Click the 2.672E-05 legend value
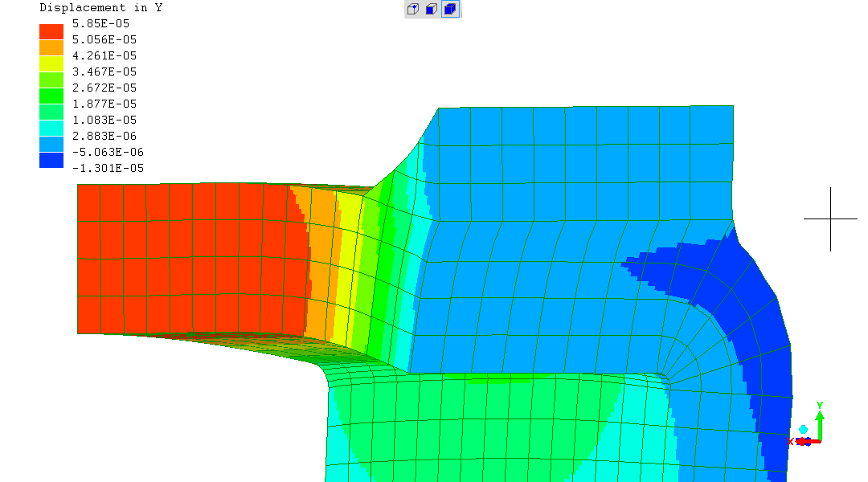868x482 pixels. pyautogui.click(x=104, y=88)
